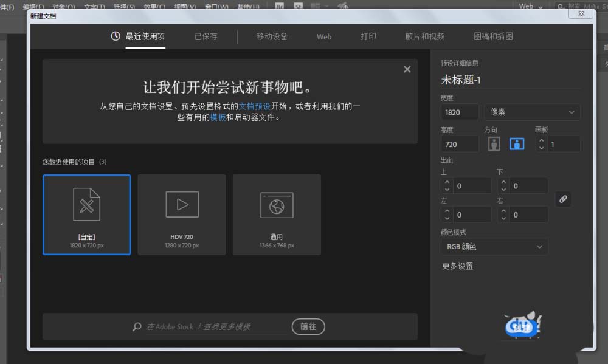Screen dimensions: 608x364
Task: Decrease the 左 left bleed value
Action: (447, 218)
